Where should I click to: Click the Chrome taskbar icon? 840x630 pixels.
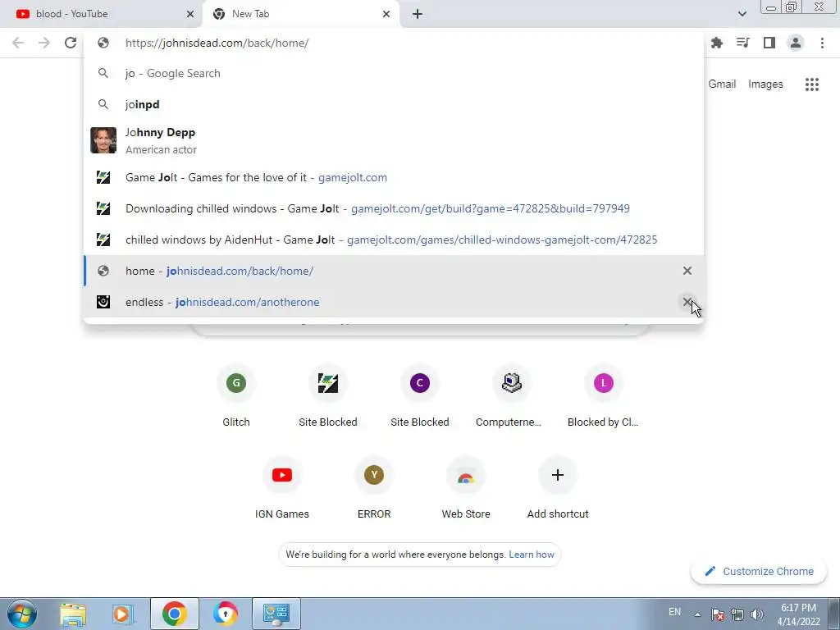(174, 614)
